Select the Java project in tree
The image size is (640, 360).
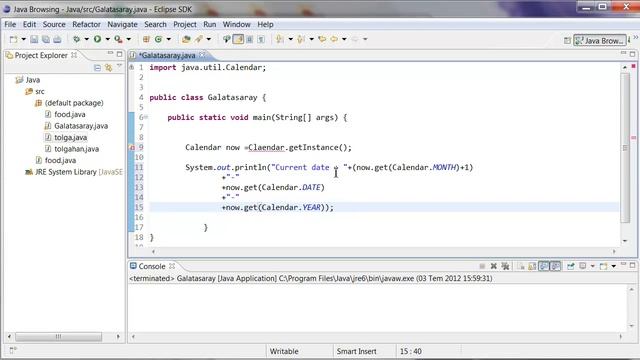28,80
